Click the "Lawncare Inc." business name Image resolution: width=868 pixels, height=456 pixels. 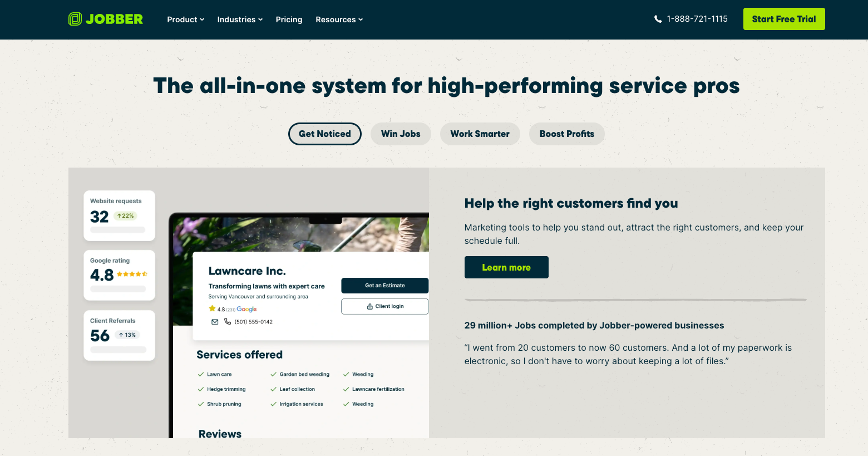click(x=247, y=271)
